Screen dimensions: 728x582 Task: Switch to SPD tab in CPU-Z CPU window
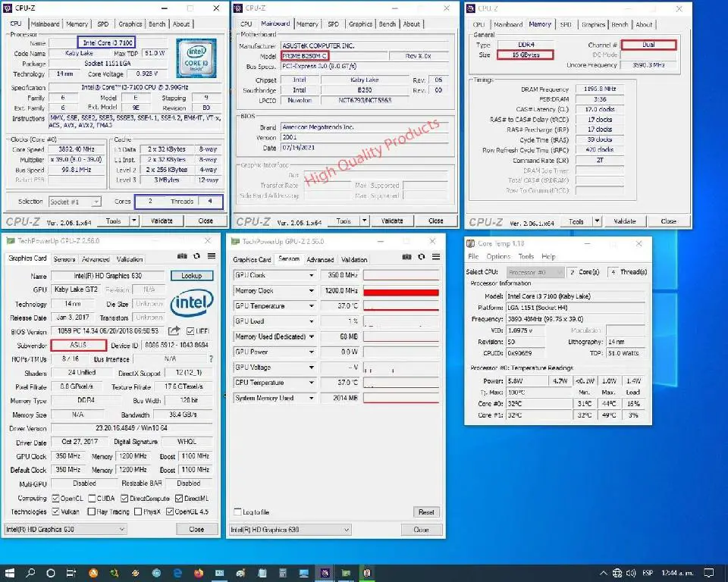103,24
